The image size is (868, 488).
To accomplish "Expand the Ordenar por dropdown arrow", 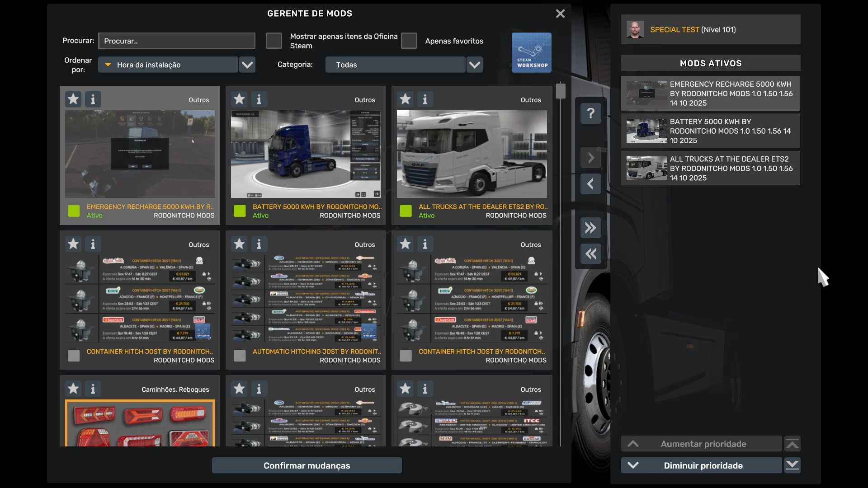I will click(247, 65).
